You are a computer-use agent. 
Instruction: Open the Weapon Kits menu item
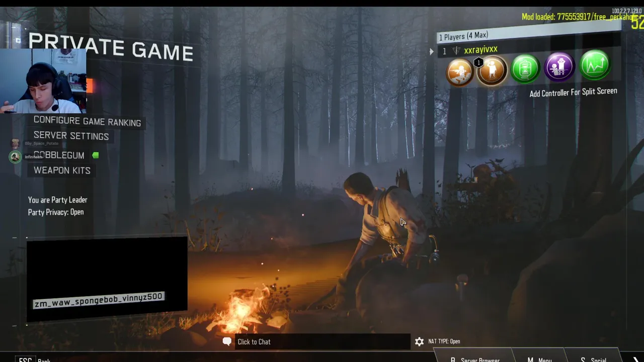coord(62,170)
